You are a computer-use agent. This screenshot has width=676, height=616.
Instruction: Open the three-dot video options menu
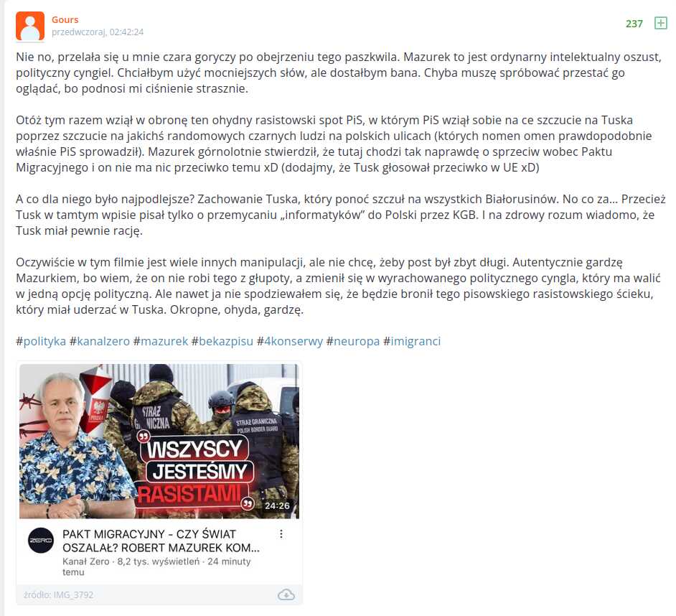click(x=281, y=534)
